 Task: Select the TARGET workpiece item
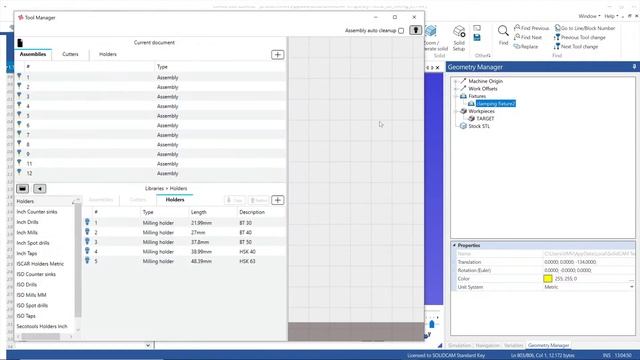point(485,118)
